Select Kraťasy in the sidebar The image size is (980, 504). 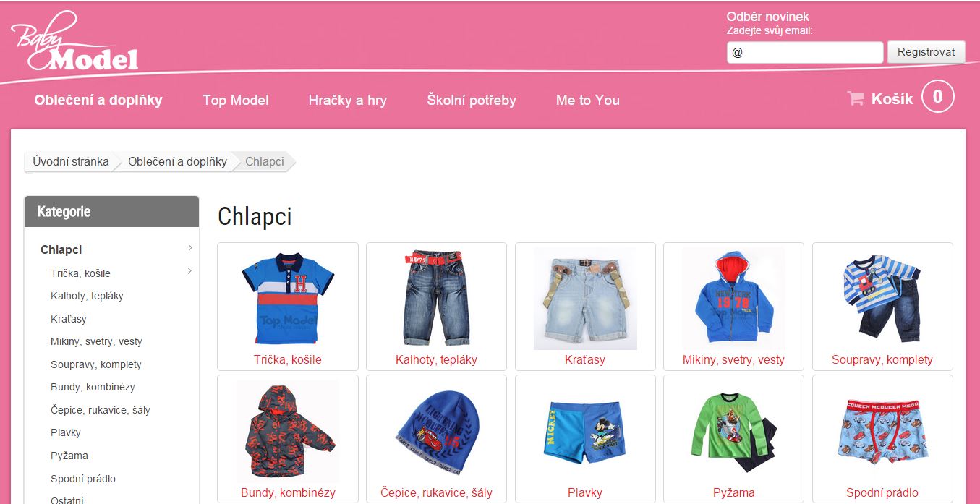tap(69, 319)
